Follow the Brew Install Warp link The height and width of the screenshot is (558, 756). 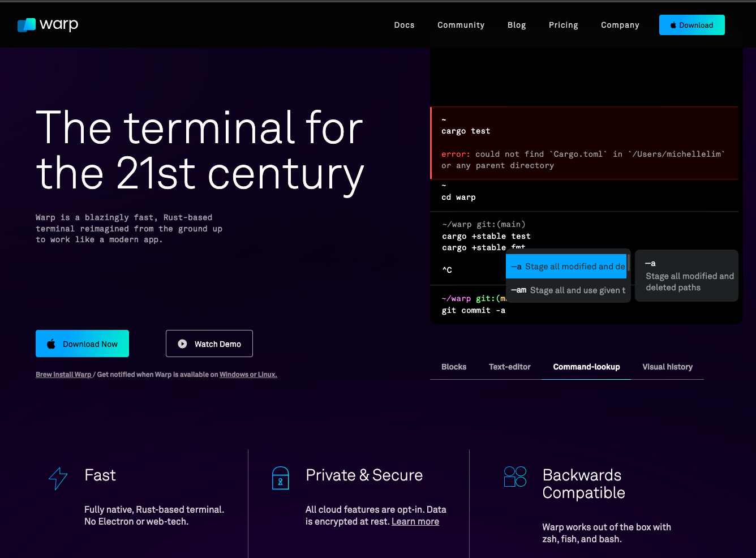coord(63,375)
